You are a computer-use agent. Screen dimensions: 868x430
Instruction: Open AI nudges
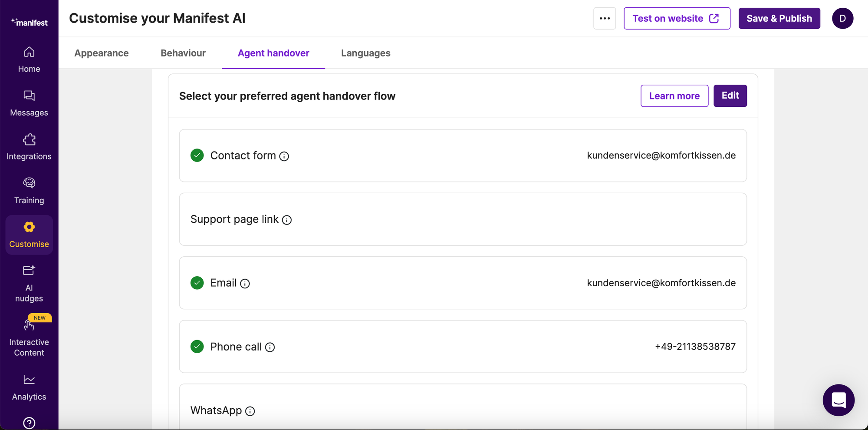point(29,283)
